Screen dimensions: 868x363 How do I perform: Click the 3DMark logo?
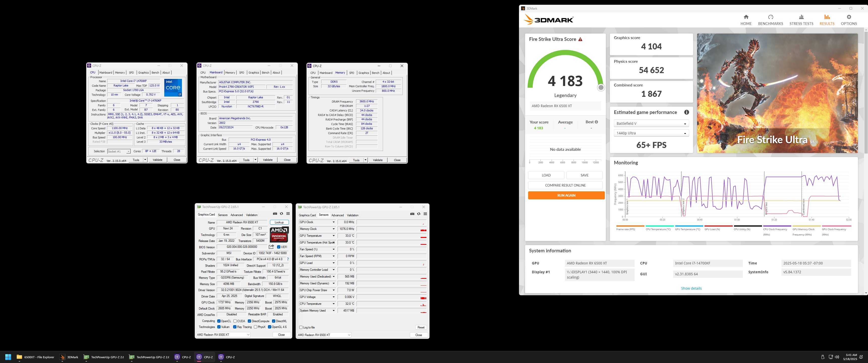coord(549,19)
